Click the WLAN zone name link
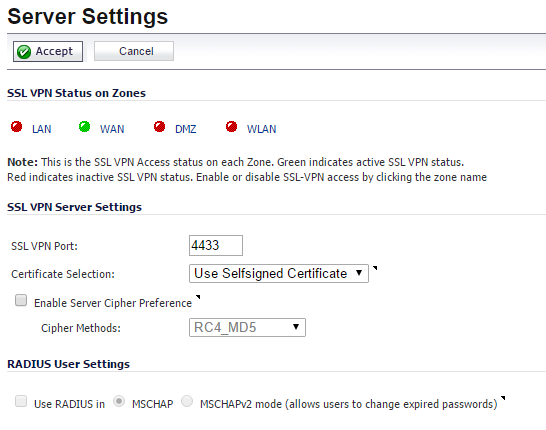546x430 pixels. [262, 129]
